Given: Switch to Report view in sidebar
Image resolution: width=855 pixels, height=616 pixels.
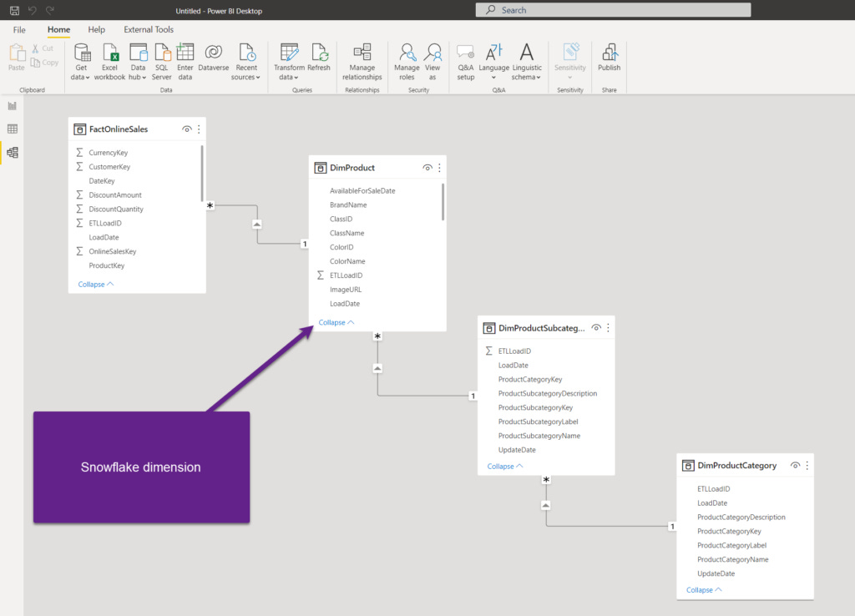Looking at the screenshot, I should [x=12, y=106].
